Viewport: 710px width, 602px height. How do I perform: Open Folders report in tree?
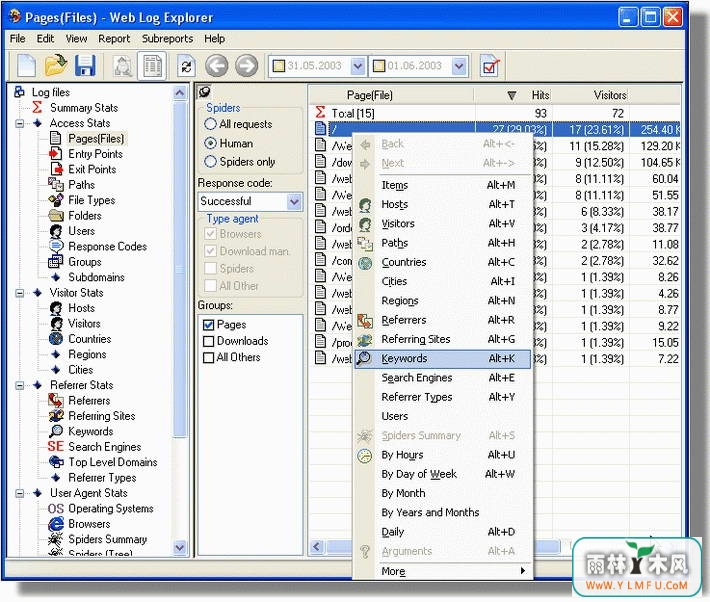[85, 216]
